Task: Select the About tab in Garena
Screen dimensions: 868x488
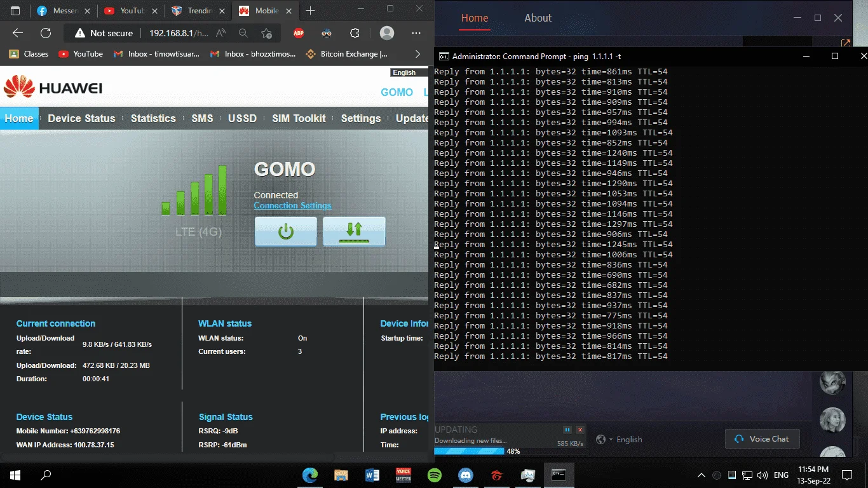Action: (x=538, y=18)
